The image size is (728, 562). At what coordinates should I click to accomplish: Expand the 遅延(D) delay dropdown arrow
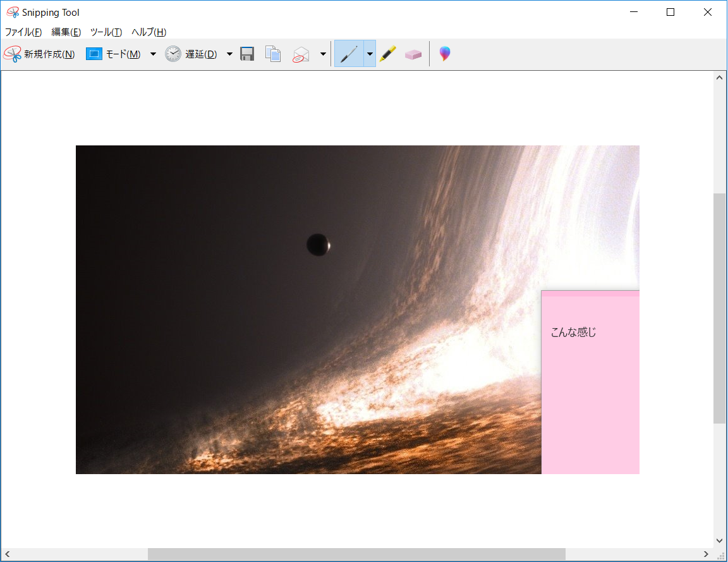[x=229, y=54]
